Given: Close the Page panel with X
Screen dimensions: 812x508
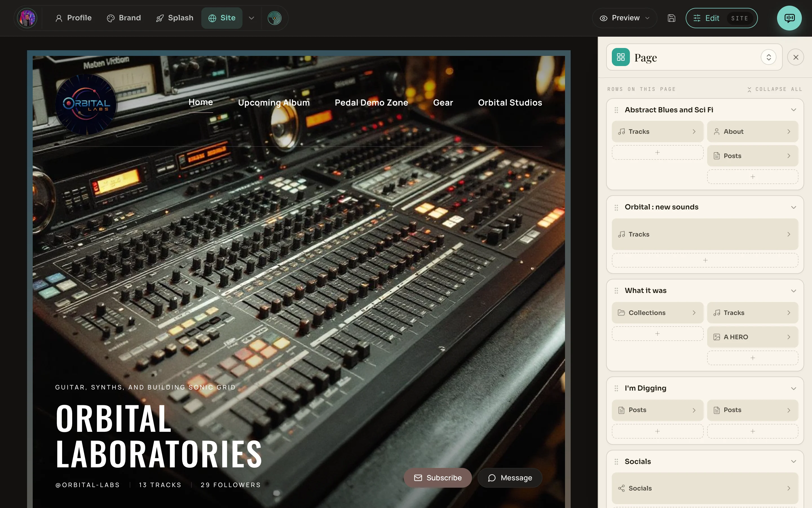Looking at the screenshot, I should pos(796,57).
